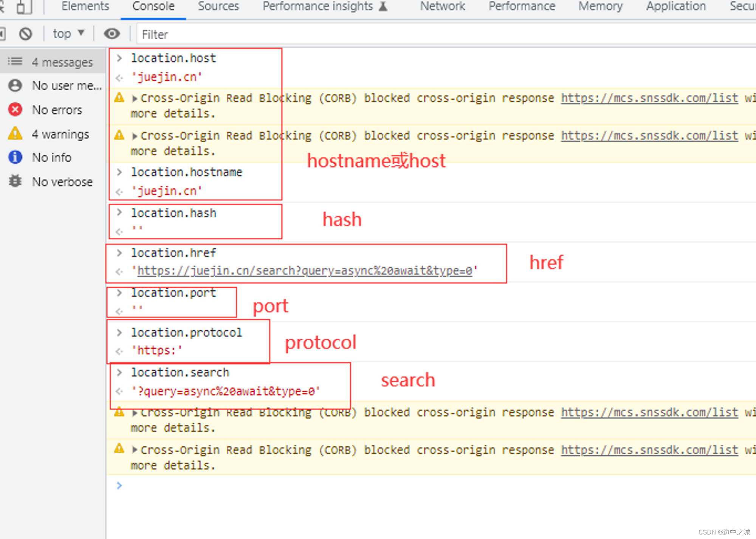756x539 pixels.
Task: Click the second CORB warning triangle icon
Action: click(x=119, y=135)
